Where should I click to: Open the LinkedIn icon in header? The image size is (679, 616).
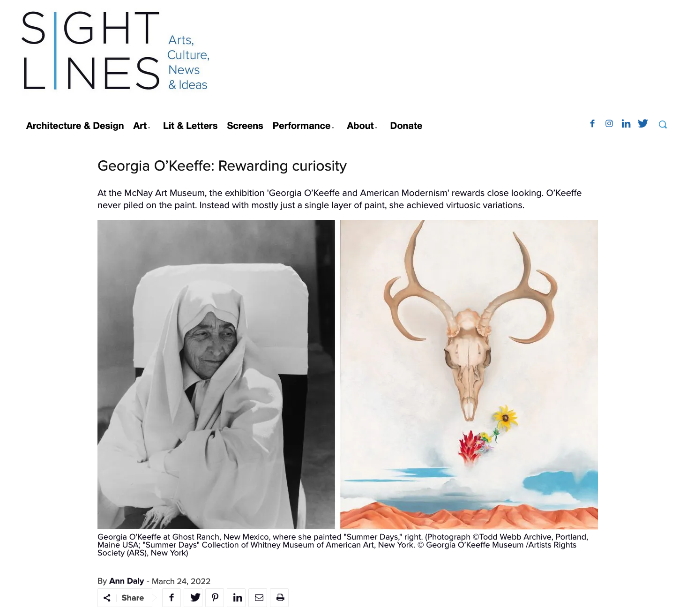[626, 124]
